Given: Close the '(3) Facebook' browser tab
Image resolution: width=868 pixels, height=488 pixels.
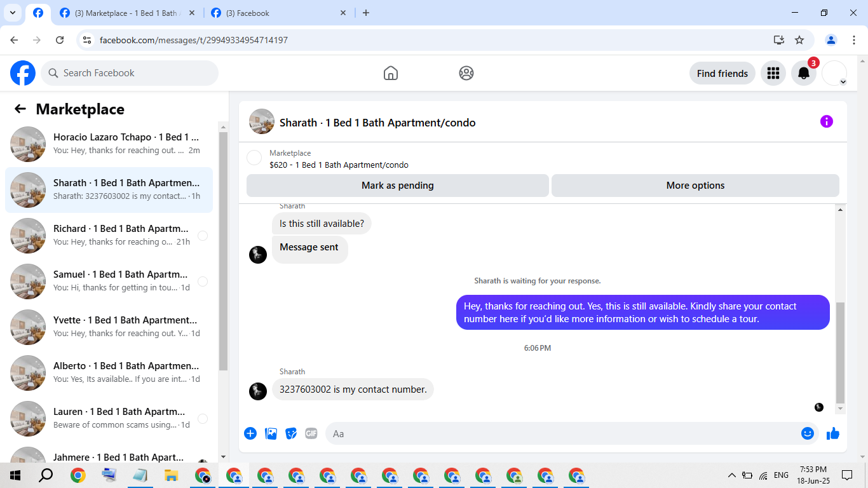Looking at the screenshot, I should click(x=343, y=13).
